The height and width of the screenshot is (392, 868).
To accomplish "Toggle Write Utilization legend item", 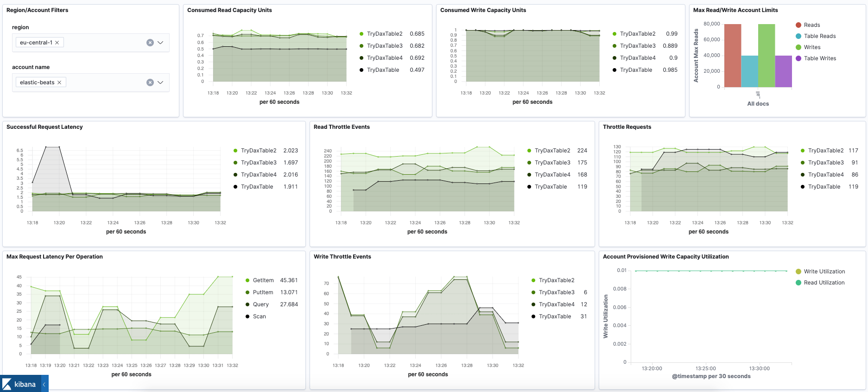I will click(824, 272).
